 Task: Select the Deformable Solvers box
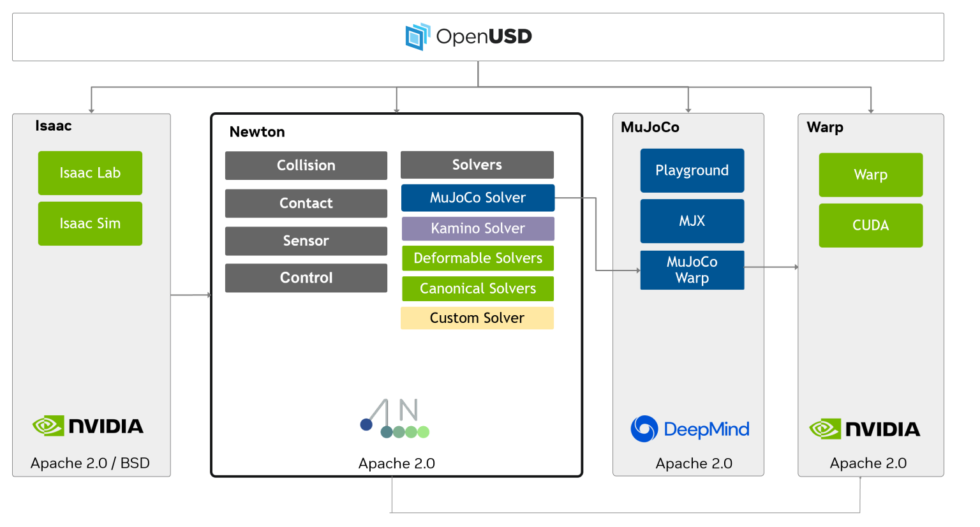click(478, 258)
